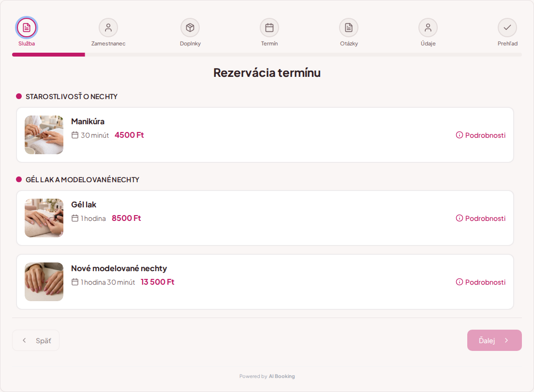Image resolution: width=534 pixels, height=392 pixels.
Task: Continue with the Ďalej button
Action: (x=494, y=340)
